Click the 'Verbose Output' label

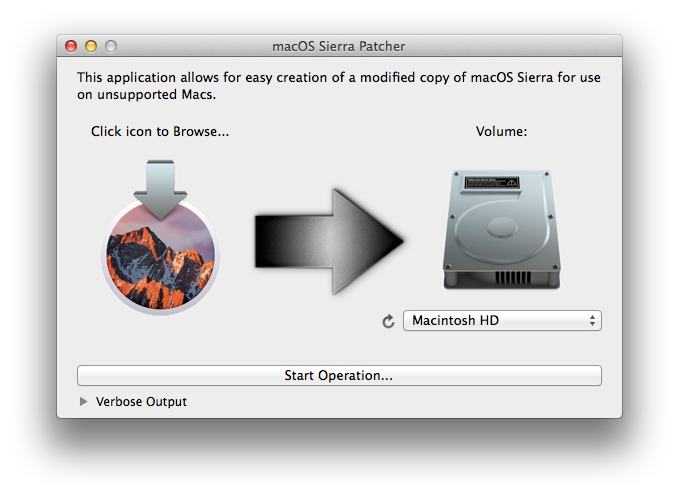141,402
